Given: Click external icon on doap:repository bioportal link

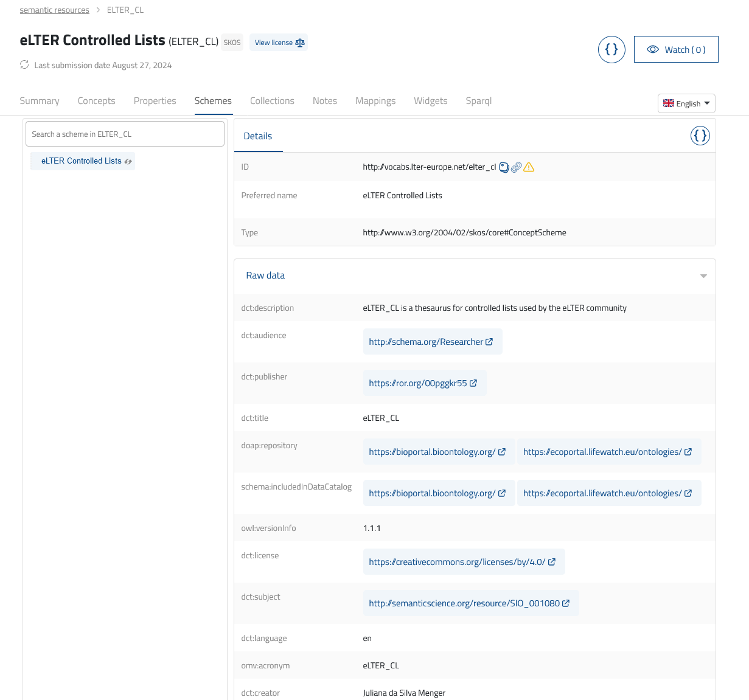Looking at the screenshot, I should 502,452.
